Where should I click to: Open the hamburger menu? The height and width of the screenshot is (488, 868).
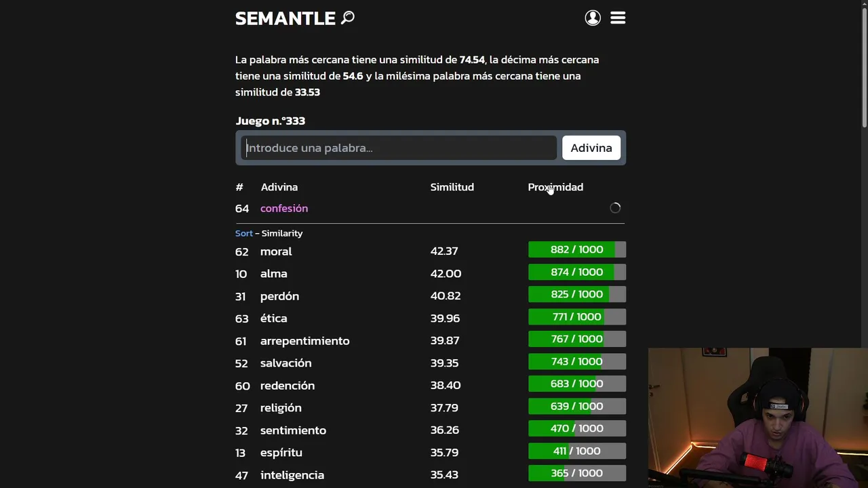pyautogui.click(x=618, y=18)
